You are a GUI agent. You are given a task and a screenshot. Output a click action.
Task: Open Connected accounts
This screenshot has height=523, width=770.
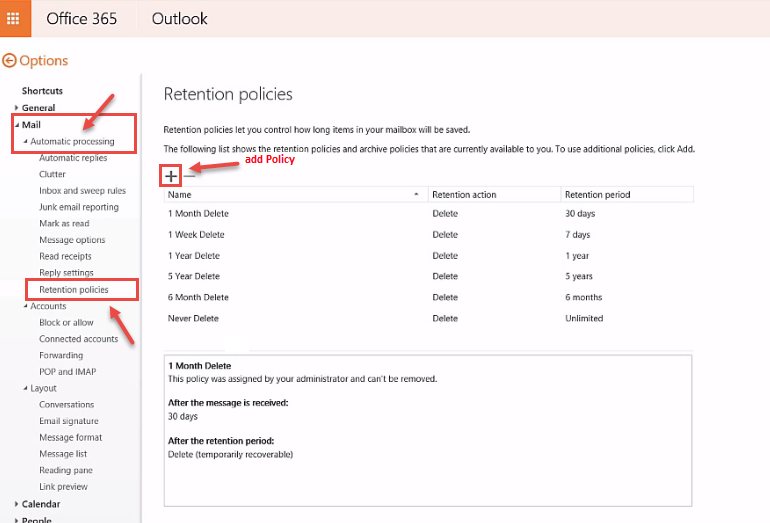coord(79,339)
